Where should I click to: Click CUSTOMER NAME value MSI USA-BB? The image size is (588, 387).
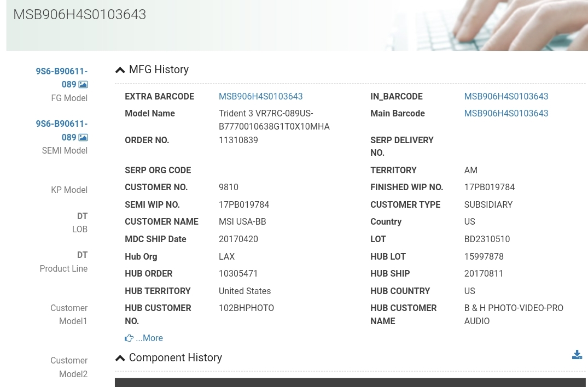pos(242,221)
